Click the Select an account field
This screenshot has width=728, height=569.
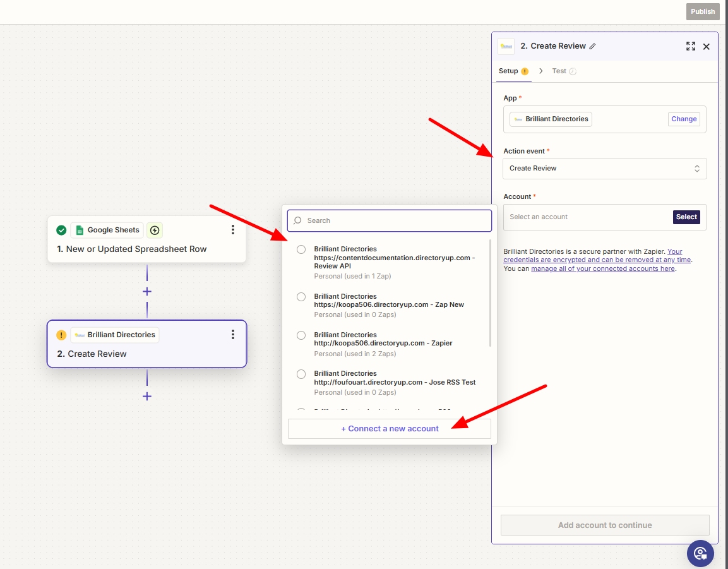(604, 217)
